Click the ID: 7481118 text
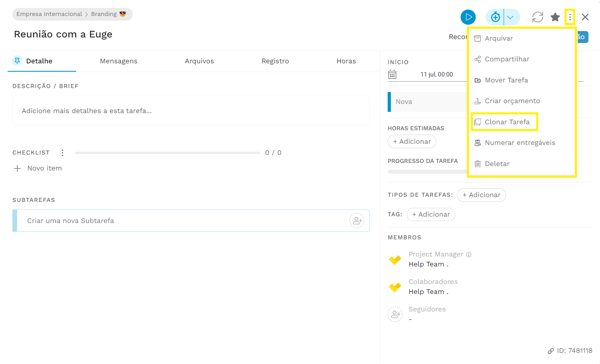The height and width of the screenshot is (364, 600). [x=575, y=350]
